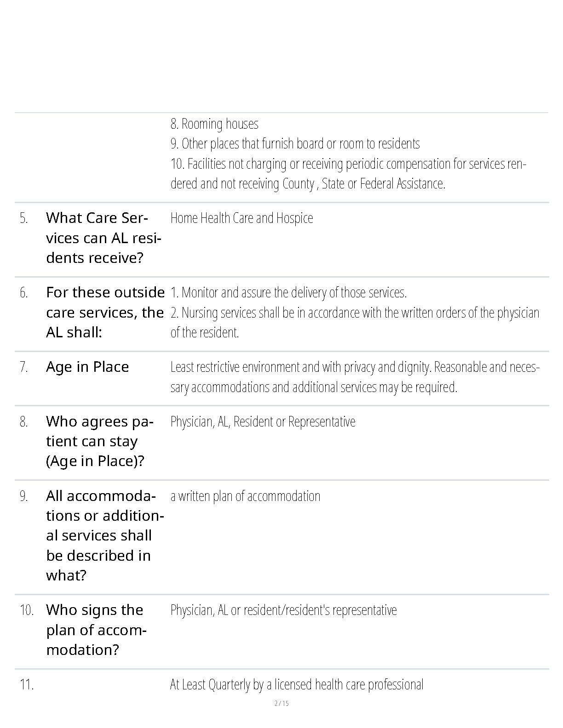Click "Physician, AL or resident/resident's representative" answer
Screen dimensions: 563x728
pos(283,610)
